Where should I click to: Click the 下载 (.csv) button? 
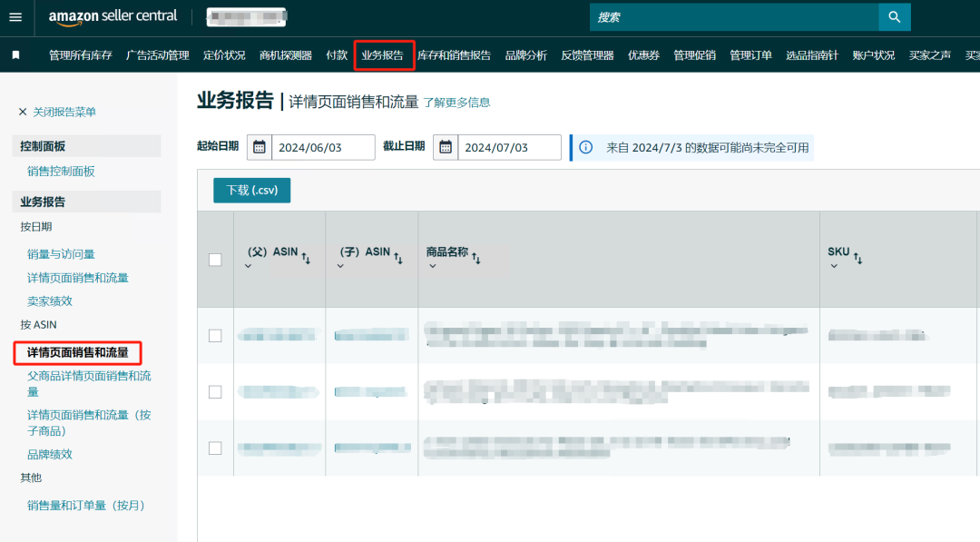(251, 191)
